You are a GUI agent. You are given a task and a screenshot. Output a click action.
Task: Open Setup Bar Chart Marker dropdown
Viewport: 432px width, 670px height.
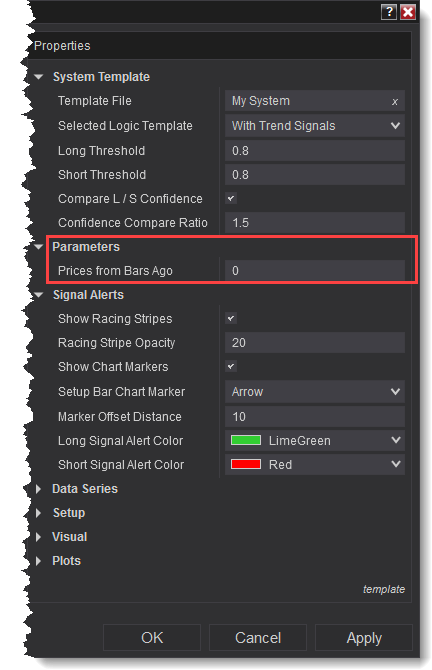coord(315,391)
